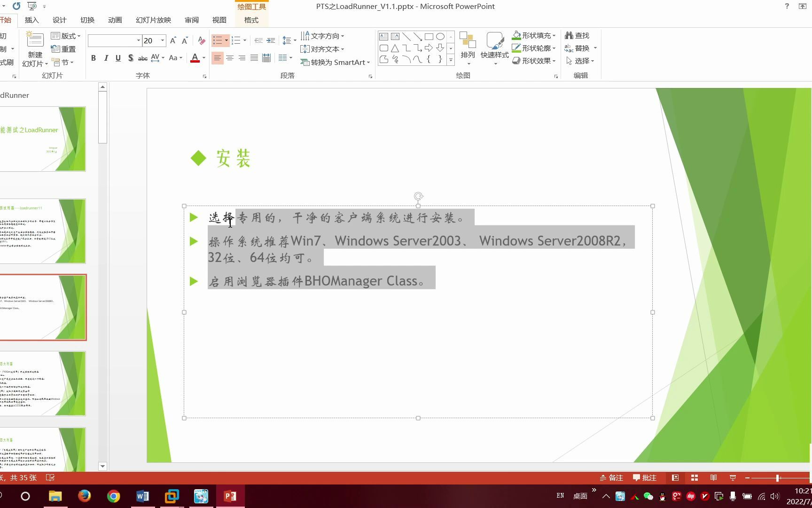Open the Drawing Tools Format tab
The width and height of the screenshot is (812, 508).
point(251,20)
